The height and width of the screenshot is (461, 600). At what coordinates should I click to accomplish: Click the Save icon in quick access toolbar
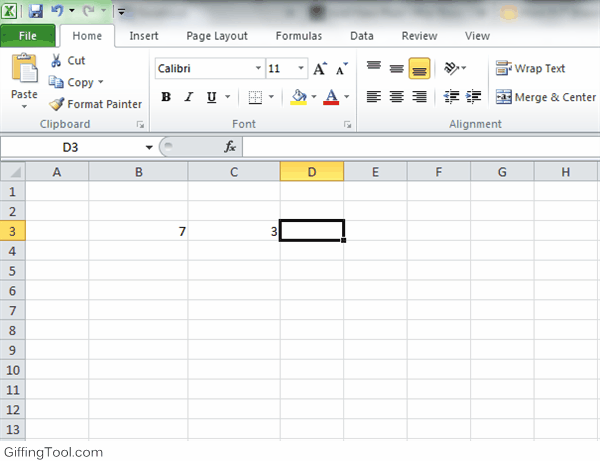click(x=36, y=11)
